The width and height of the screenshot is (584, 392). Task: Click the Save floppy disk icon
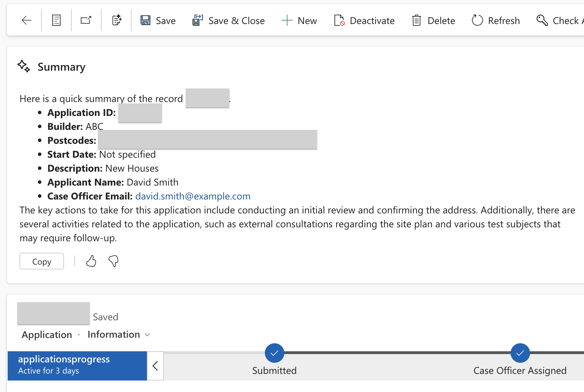(145, 21)
